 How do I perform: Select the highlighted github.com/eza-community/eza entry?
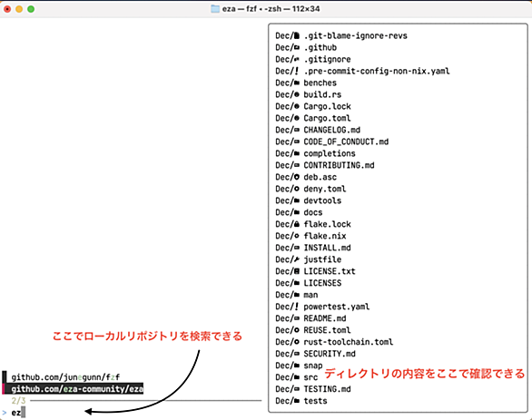(x=77, y=389)
